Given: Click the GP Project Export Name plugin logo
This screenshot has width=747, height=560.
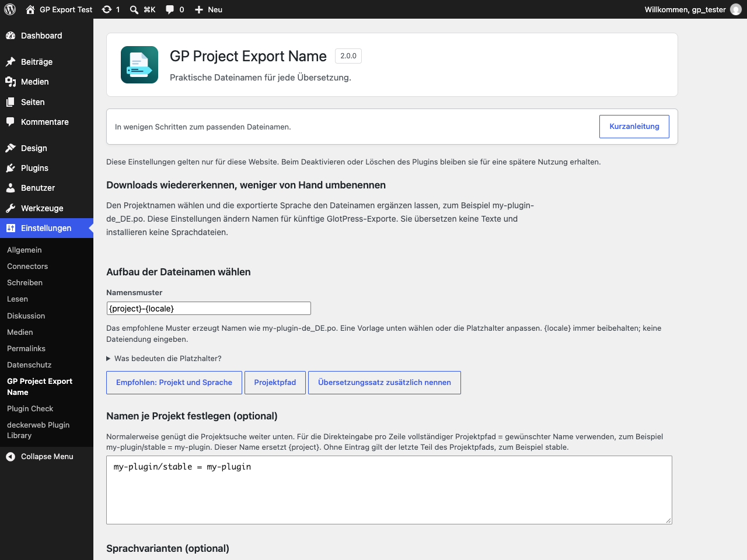Looking at the screenshot, I should click(x=139, y=65).
